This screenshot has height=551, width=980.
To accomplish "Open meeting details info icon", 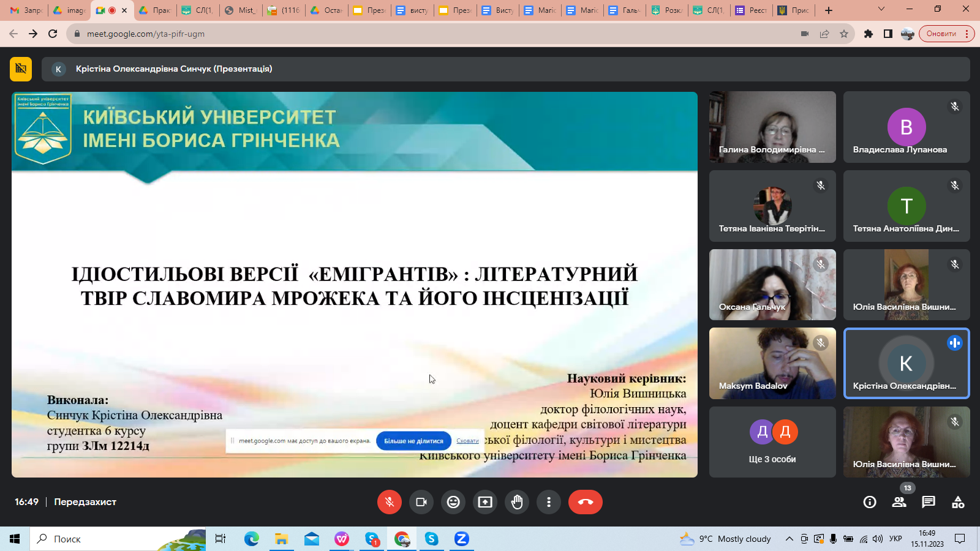I will coord(869,502).
